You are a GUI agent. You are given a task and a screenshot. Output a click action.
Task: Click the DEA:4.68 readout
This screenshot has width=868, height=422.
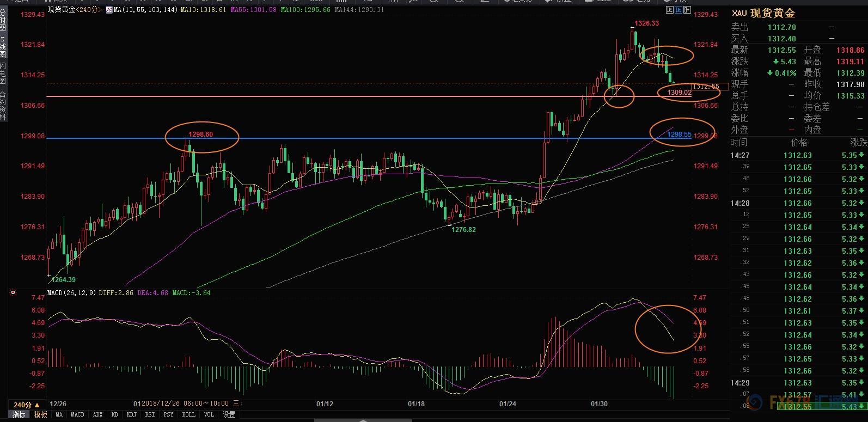point(152,293)
